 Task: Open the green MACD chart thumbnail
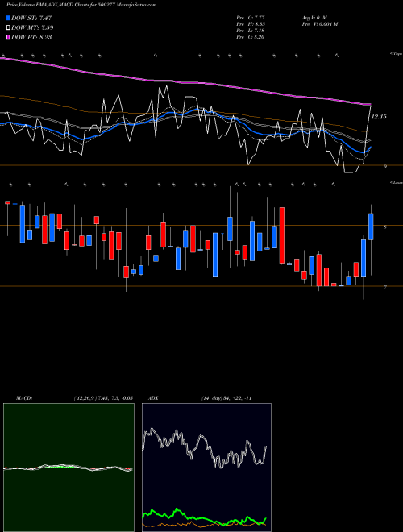tap(69, 468)
